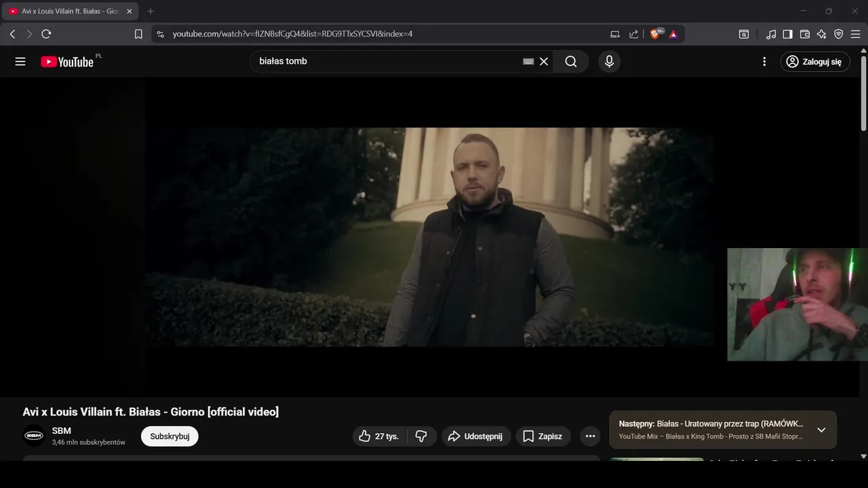This screenshot has height=488, width=868.
Task: Bookmark this page with the bookmark icon
Action: 138,34
